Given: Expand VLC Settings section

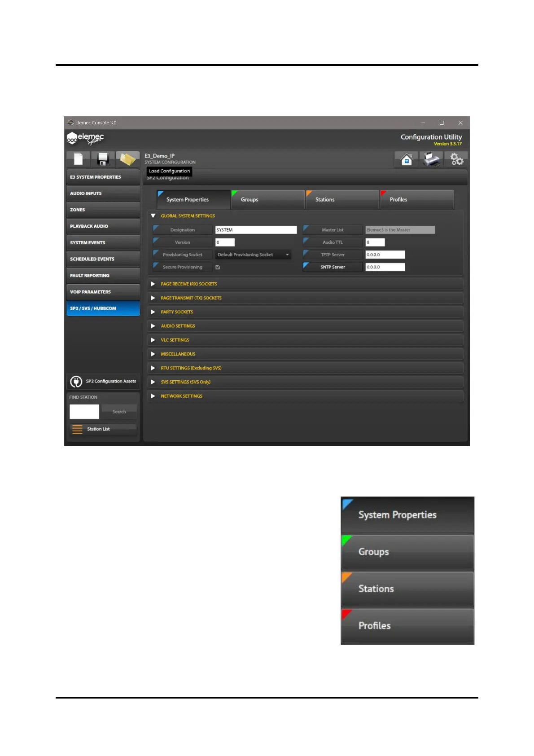Looking at the screenshot, I should pyautogui.click(x=153, y=340).
